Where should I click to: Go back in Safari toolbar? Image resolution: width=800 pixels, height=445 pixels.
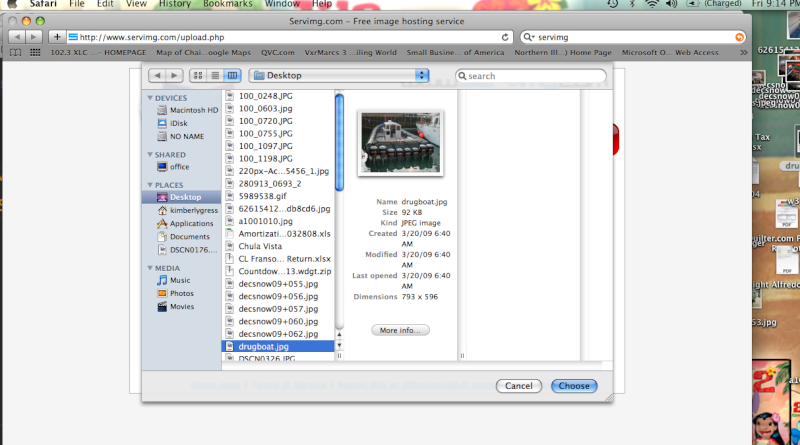pyautogui.click(x=17, y=37)
